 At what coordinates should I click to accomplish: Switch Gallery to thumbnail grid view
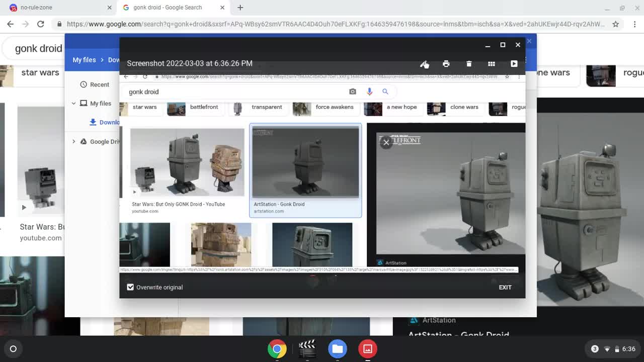point(492,64)
